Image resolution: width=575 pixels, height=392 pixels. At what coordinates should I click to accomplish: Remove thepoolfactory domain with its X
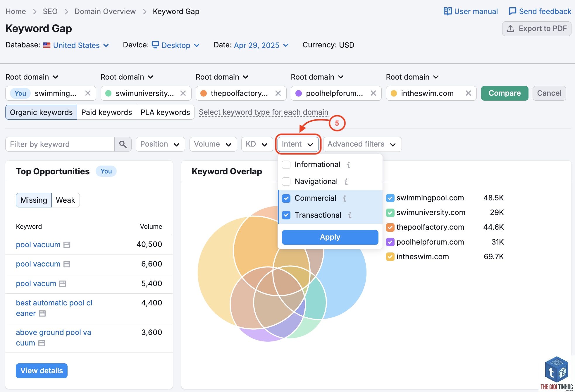(278, 93)
